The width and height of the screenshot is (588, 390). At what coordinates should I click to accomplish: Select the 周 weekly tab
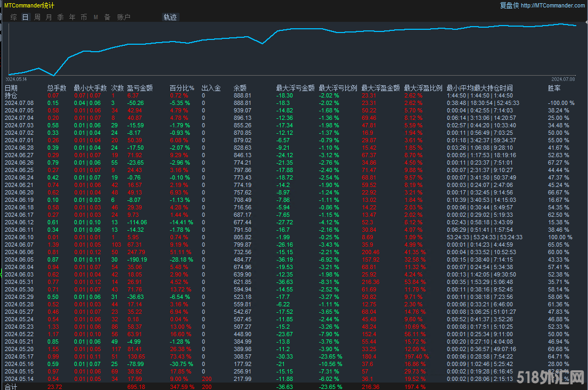click(x=37, y=17)
